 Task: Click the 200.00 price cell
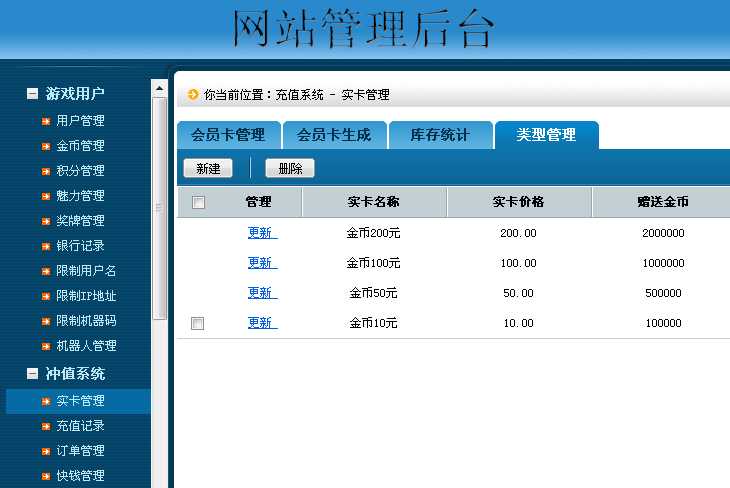click(518, 233)
